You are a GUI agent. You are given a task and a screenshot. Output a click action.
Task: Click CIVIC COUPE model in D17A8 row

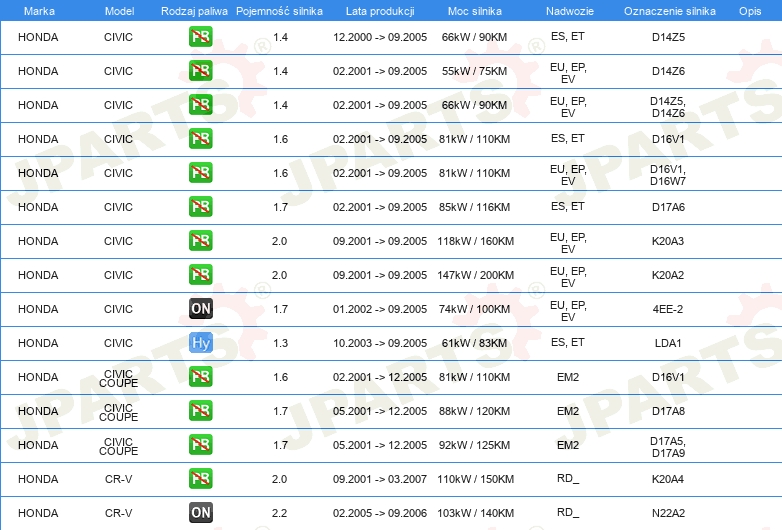(x=118, y=412)
